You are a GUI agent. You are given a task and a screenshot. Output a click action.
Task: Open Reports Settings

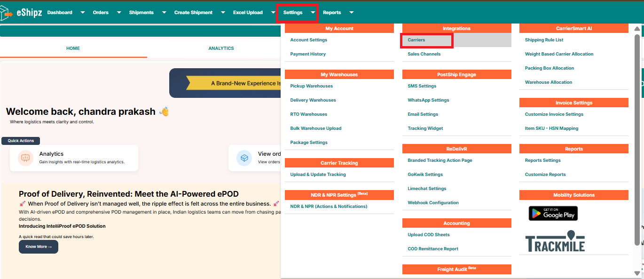[x=543, y=160]
